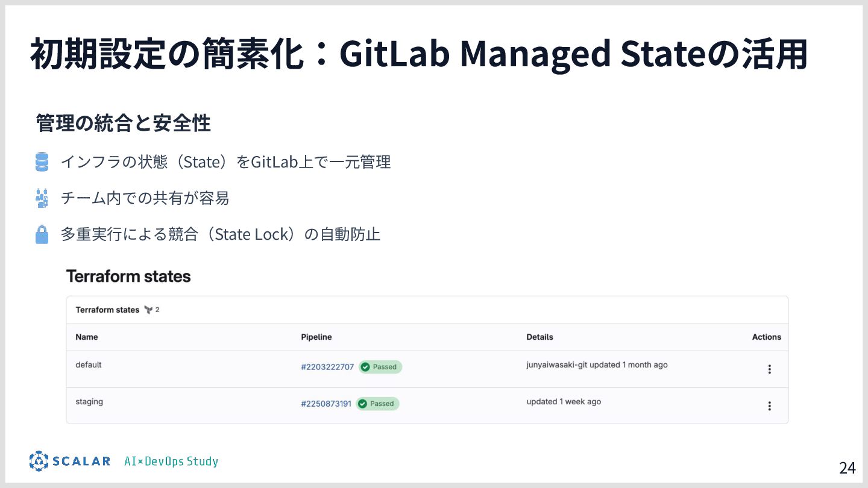The image size is (868, 488).
Task: Select the staging state name
Action: point(89,401)
